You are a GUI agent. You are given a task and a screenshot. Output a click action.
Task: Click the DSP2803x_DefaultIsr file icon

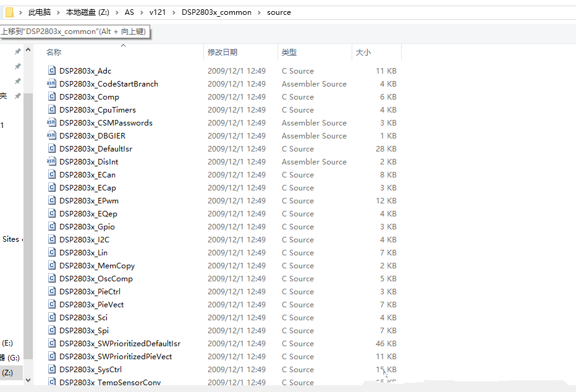coord(52,148)
